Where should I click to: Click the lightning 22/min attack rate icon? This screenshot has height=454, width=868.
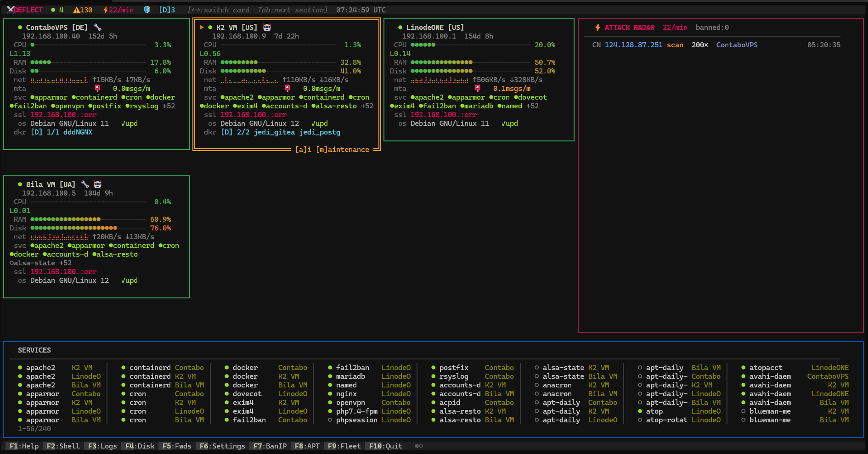coord(107,9)
